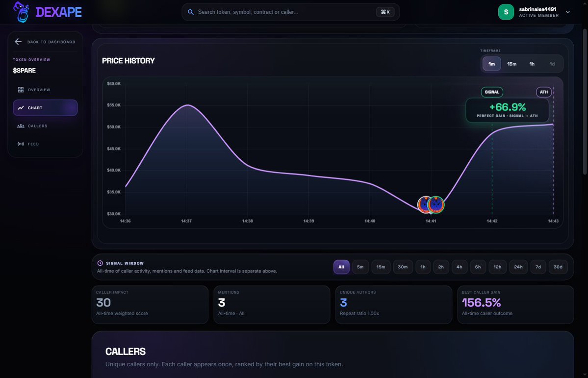Image resolution: width=588 pixels, height=378 pixels.
Task: Click the green-ringed caller avatar on chart
Action: click(x=436, y=205)
